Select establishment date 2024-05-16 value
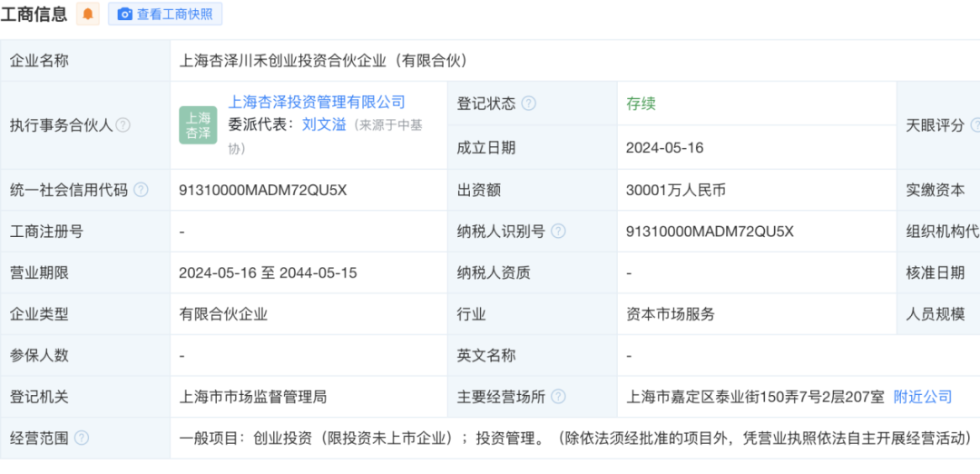The image size is (980, 474). (x=664, y=148)
